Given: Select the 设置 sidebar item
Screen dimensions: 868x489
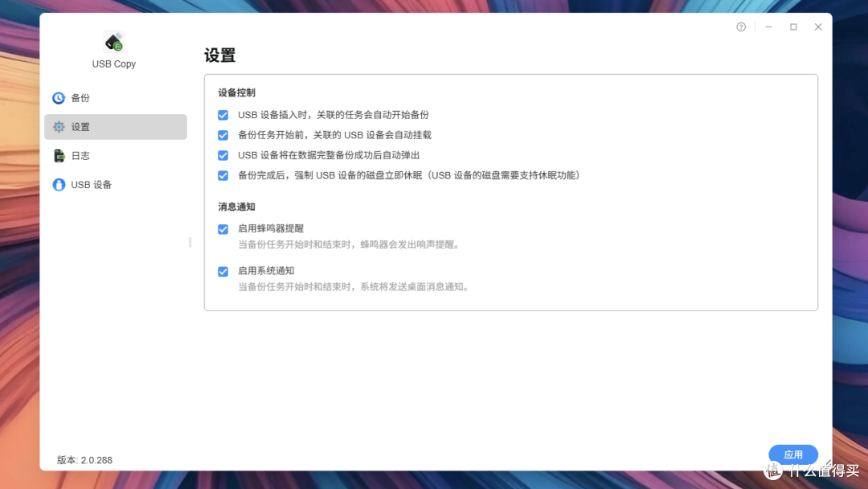Looking at the screenshot, I should pyautogui.click(x=116, y=127).
